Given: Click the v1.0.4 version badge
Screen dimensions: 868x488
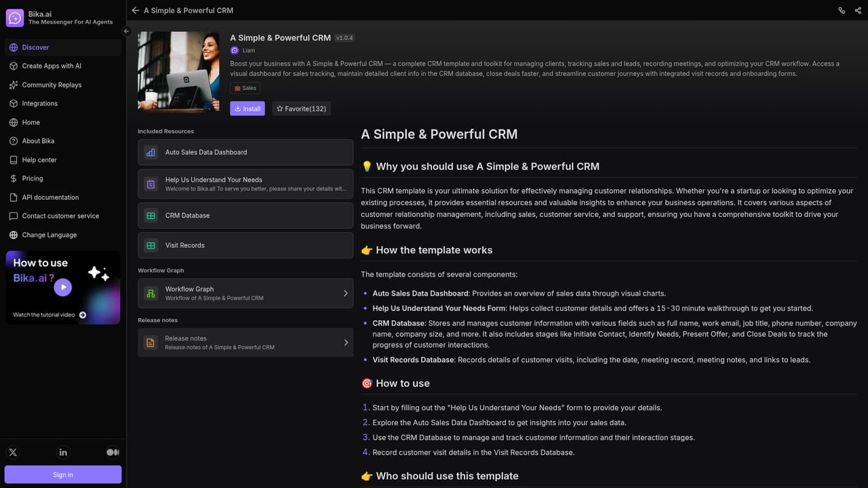Looking at the screenshot, I should (x=345, y=38).
